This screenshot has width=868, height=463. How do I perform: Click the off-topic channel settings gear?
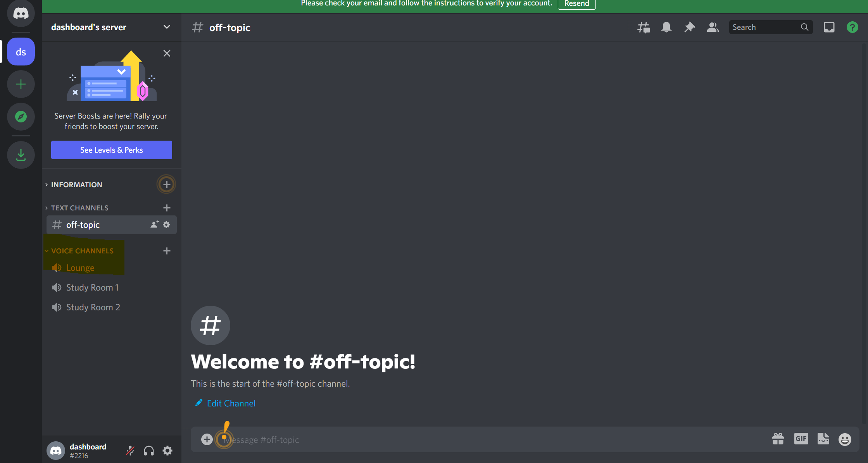coord(166,224)
